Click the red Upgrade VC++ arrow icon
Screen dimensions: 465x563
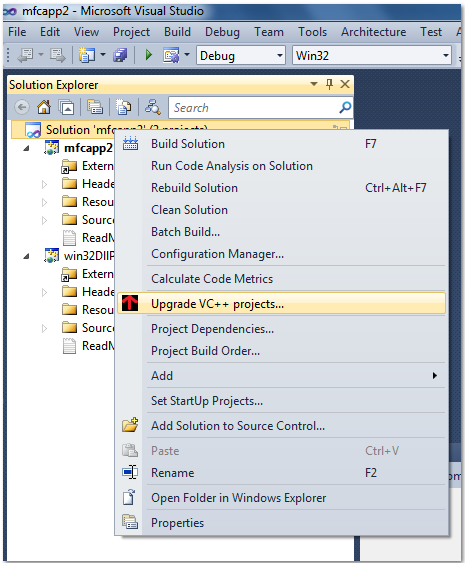click(x=130, y=303)
